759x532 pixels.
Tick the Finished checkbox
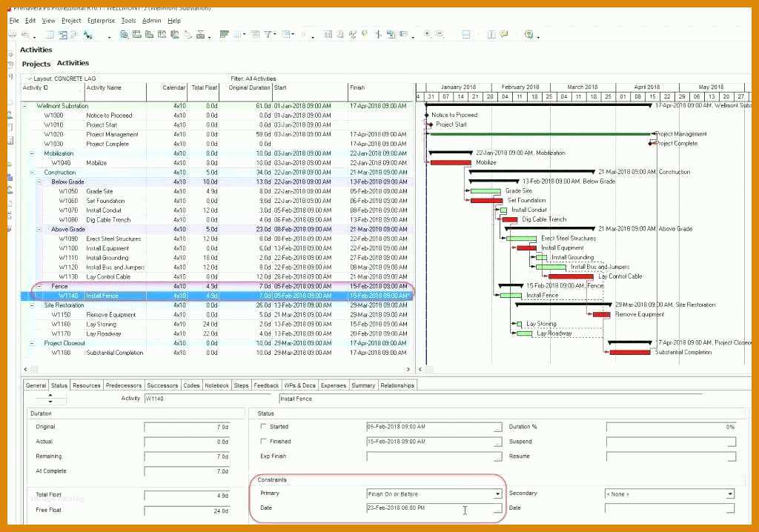[263, 441]
